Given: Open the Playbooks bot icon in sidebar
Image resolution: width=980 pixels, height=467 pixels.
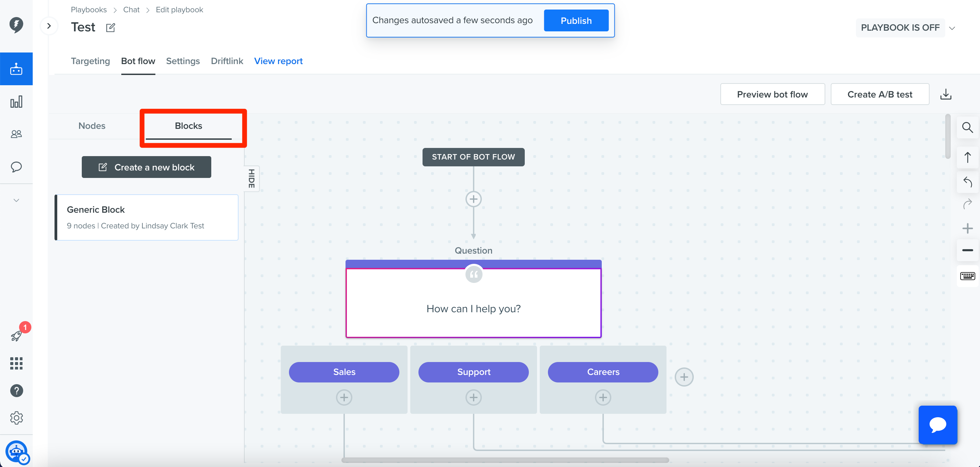Looking at the screenshot, I should 16,69.
